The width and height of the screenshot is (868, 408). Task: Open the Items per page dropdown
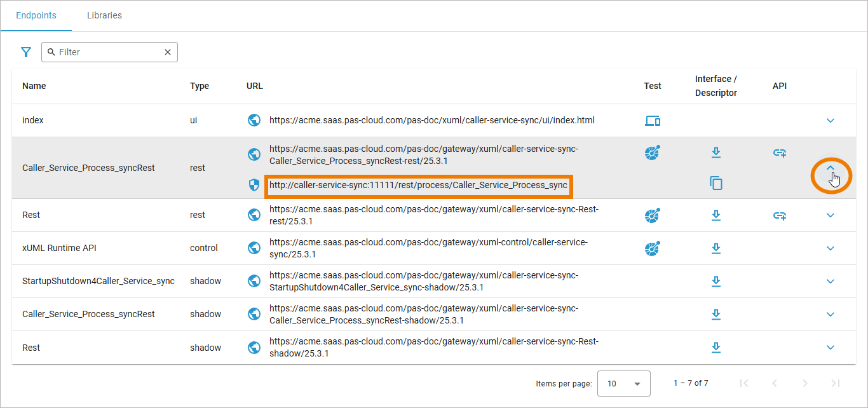pos(624,383)
